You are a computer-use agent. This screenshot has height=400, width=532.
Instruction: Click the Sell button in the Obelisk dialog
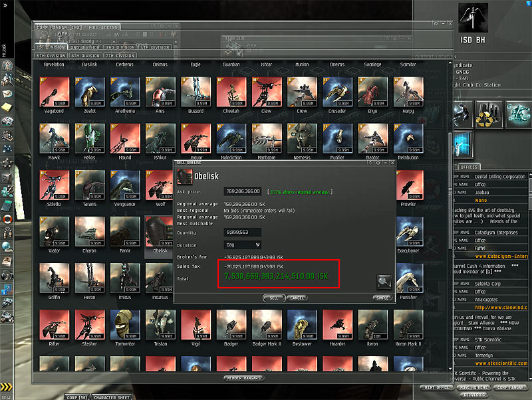(274, 298)
